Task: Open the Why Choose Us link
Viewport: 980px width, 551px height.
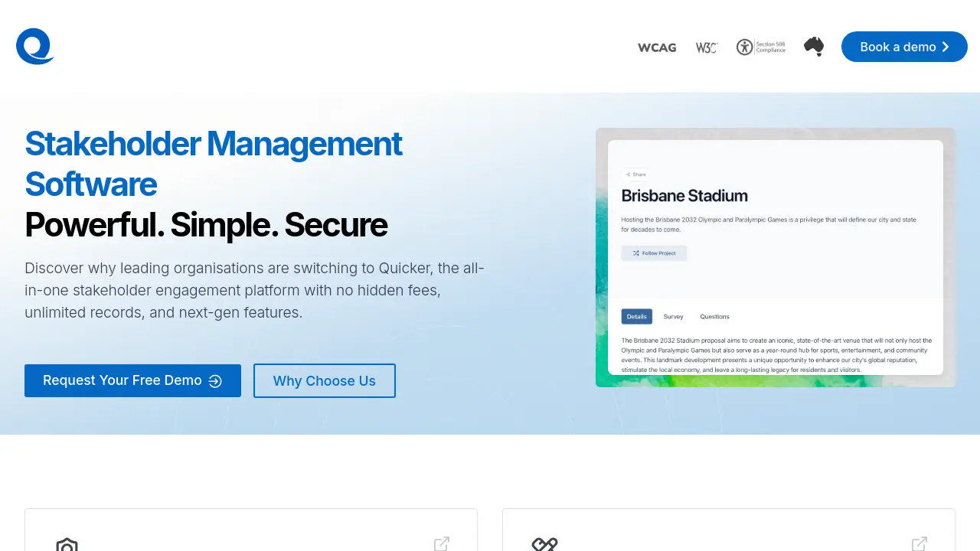Action: tap(325, 380)
